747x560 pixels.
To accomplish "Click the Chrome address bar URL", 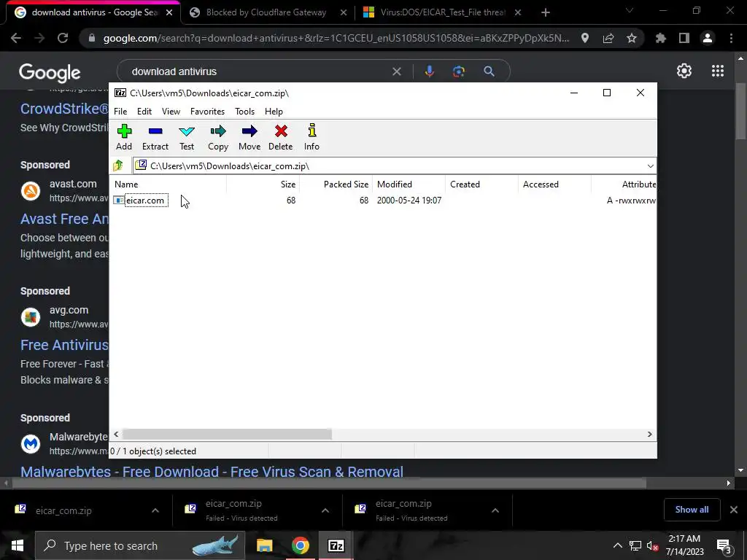I will [336, 38].
